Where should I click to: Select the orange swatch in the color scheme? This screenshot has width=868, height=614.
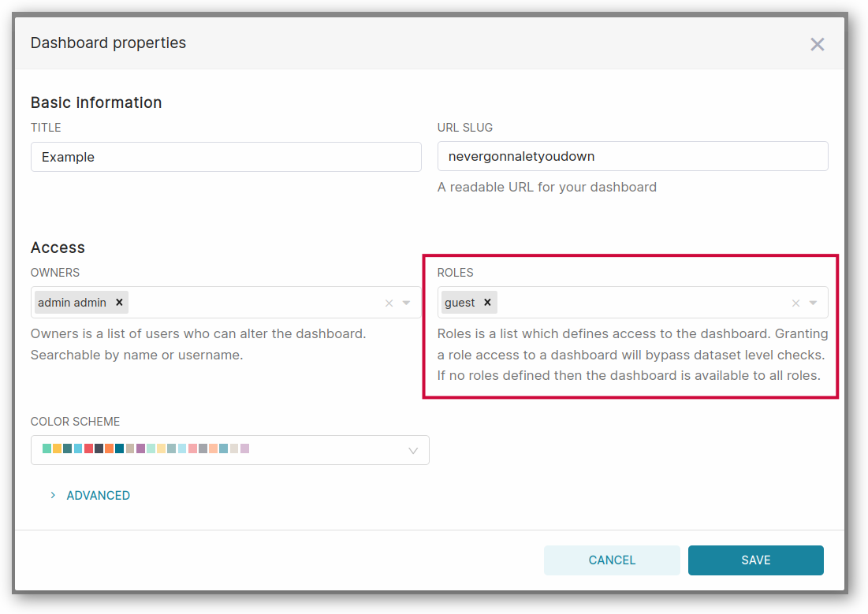click(x=59, y=448)
